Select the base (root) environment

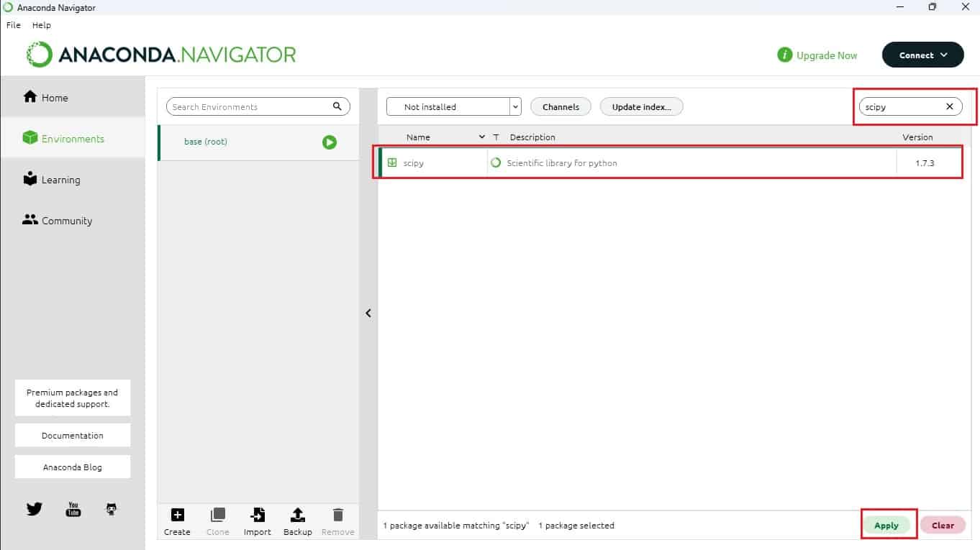coord(259,142)
